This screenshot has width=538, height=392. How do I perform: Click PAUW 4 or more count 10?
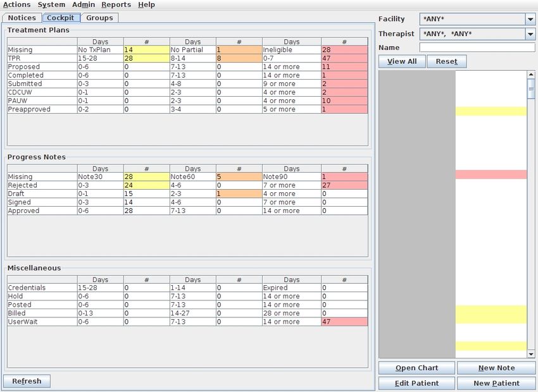(x=344, y=101)
